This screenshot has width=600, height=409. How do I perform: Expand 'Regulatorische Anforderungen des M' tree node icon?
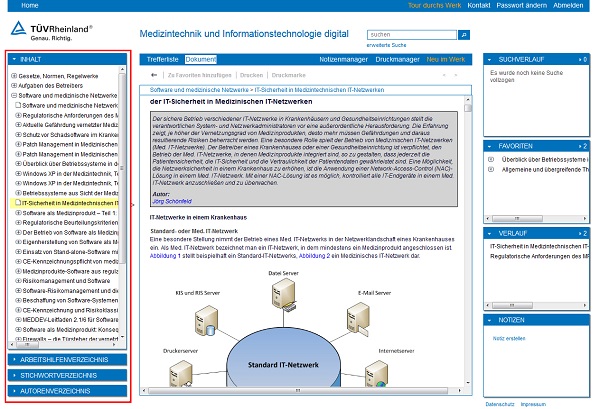(x=18, y=115)
